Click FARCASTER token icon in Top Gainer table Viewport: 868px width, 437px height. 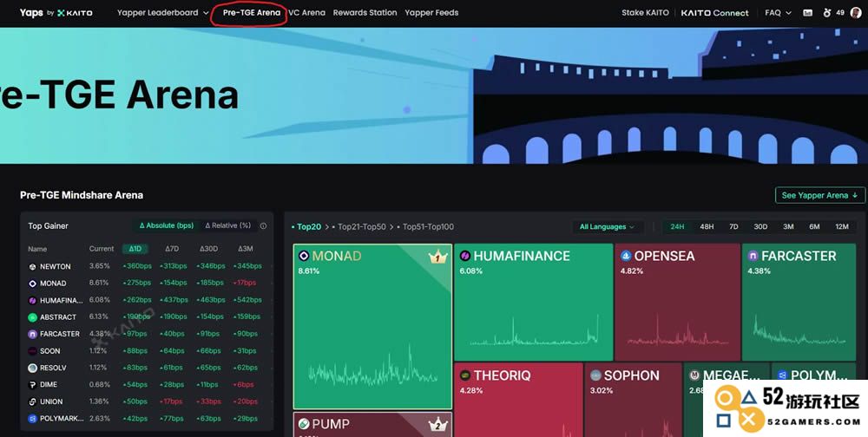(x=33, y=334)
